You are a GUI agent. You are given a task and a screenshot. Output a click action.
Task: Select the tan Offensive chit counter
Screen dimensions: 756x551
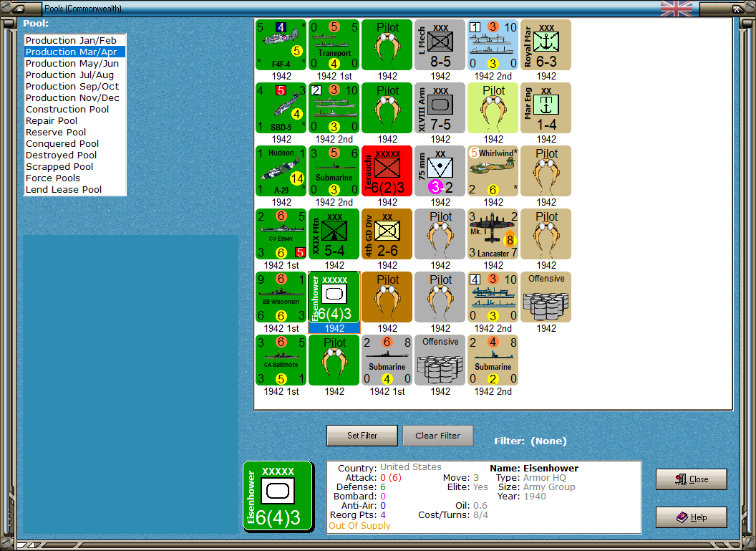[546, 297]
